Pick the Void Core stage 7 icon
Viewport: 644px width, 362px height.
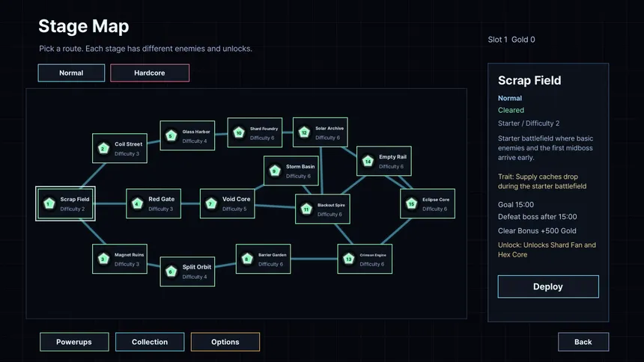(211, 203)
